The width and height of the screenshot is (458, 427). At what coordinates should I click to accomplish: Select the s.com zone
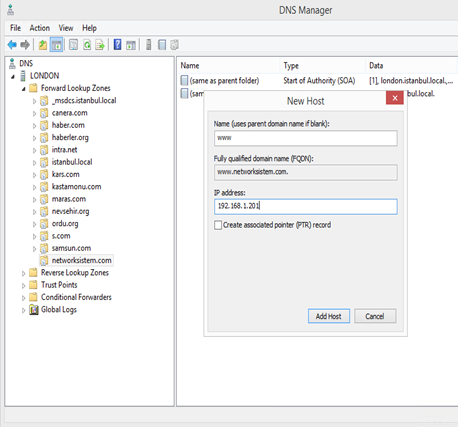pos(61,236)
